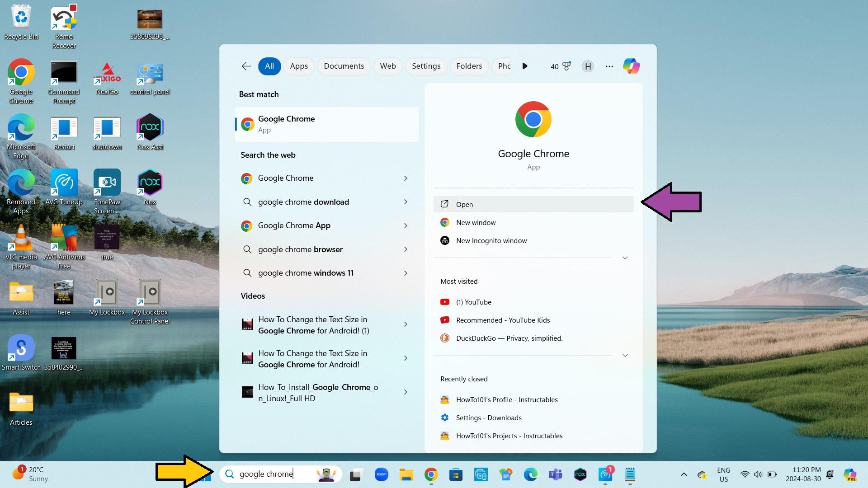
Task: Select the All filter tab
Action: (x=269, y=66)
